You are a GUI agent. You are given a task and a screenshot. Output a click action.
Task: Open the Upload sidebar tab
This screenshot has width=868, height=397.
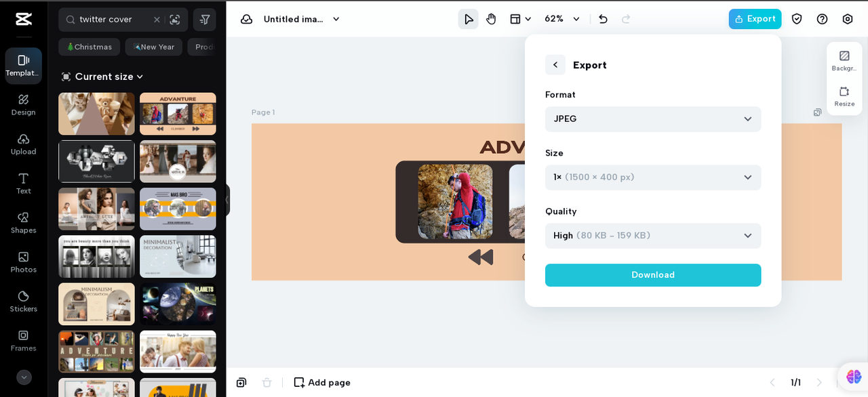point(24,144)
